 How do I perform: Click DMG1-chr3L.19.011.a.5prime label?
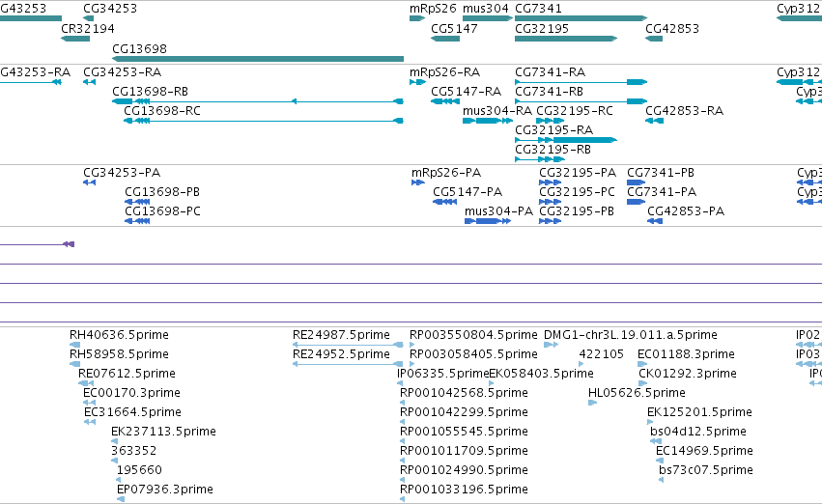tap(631, 335)
